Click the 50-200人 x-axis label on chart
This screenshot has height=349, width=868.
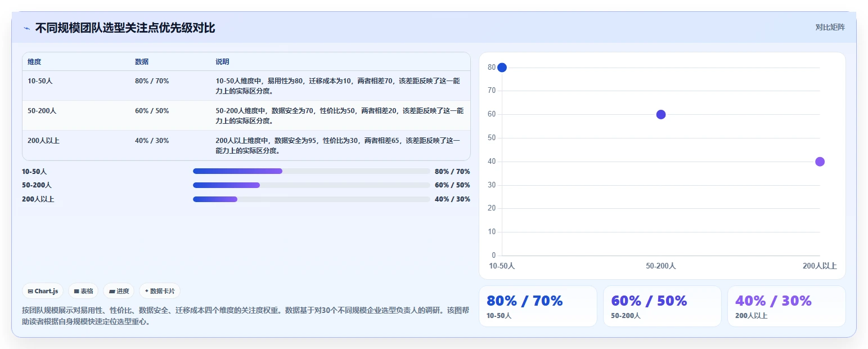click(x=661, y=266)
